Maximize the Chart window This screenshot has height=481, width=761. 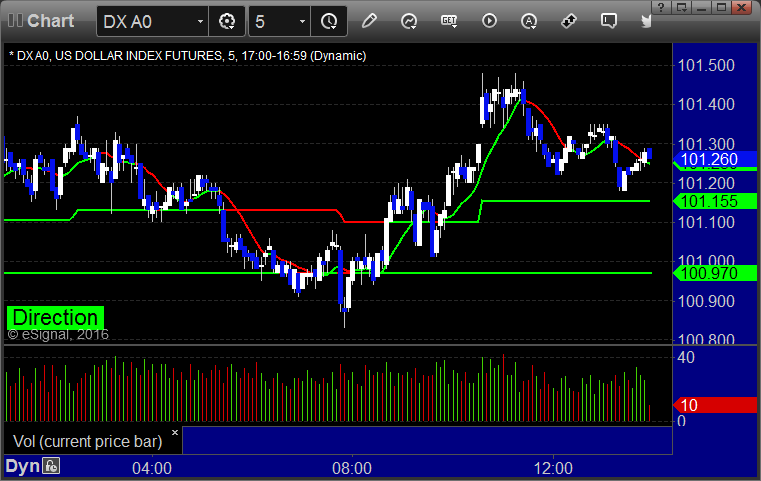tap(722, 7)
